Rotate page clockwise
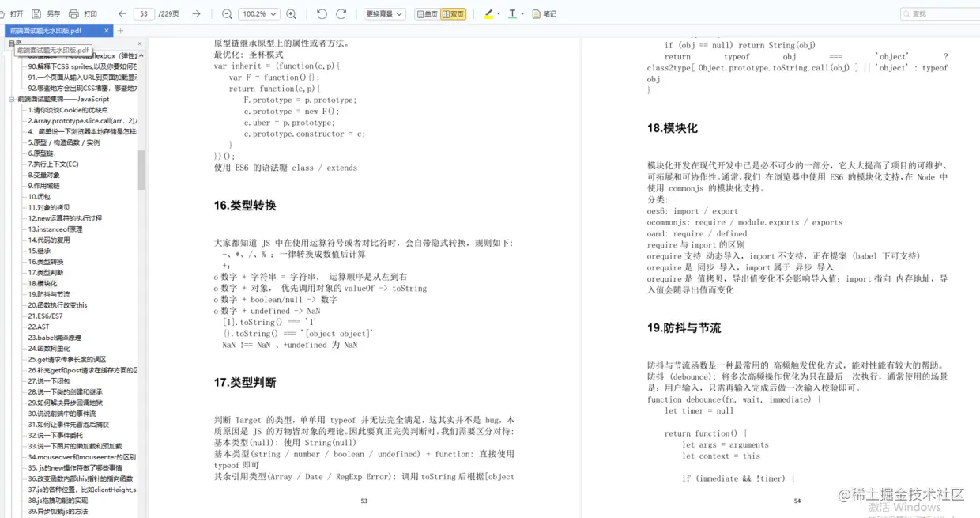980x518 pixels. [x=341, y=13]
